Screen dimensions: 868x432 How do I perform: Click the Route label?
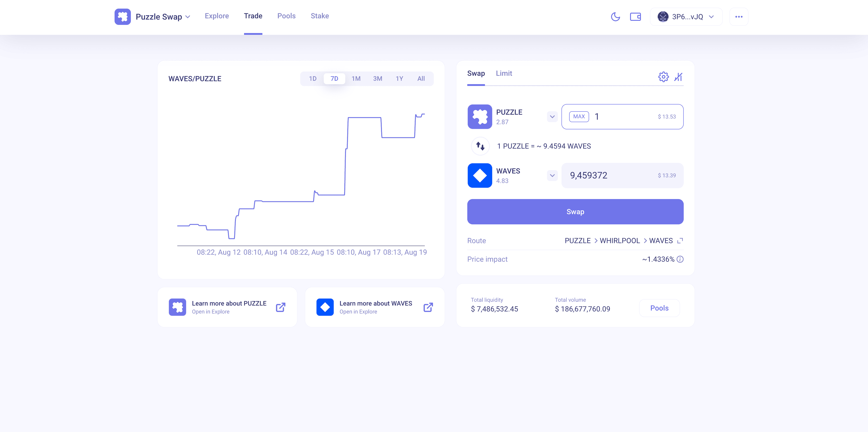click(477, 241)
